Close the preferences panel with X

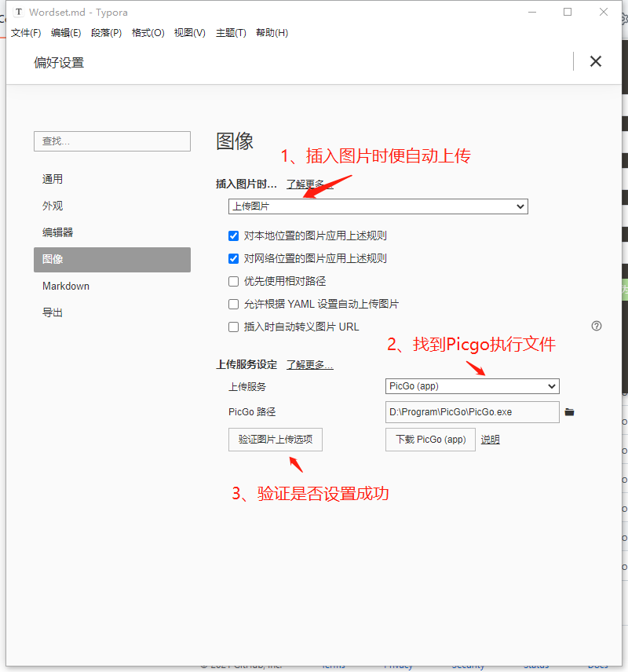click(595, 61)
